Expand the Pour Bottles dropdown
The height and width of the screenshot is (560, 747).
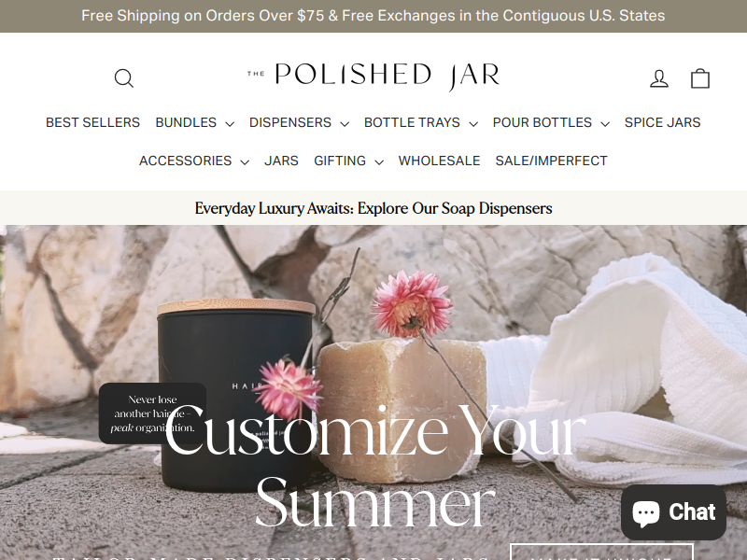(x=551, y=123)
